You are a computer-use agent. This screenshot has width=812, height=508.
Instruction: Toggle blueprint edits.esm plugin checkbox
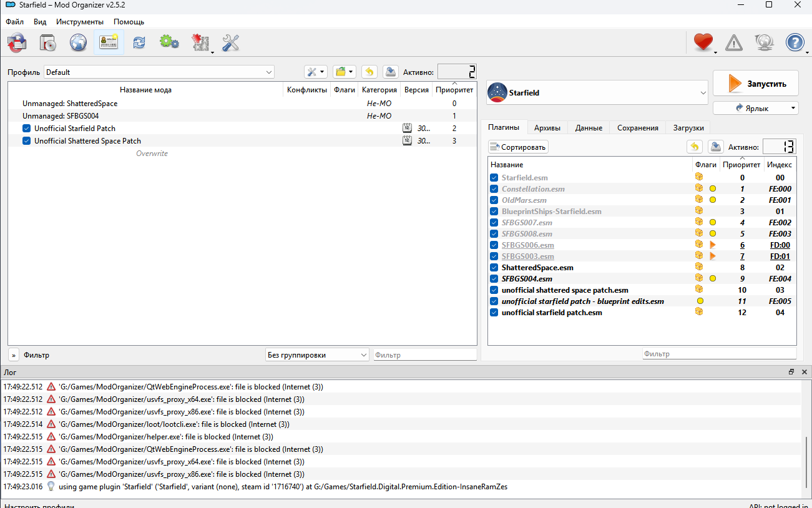pos(494,301)
